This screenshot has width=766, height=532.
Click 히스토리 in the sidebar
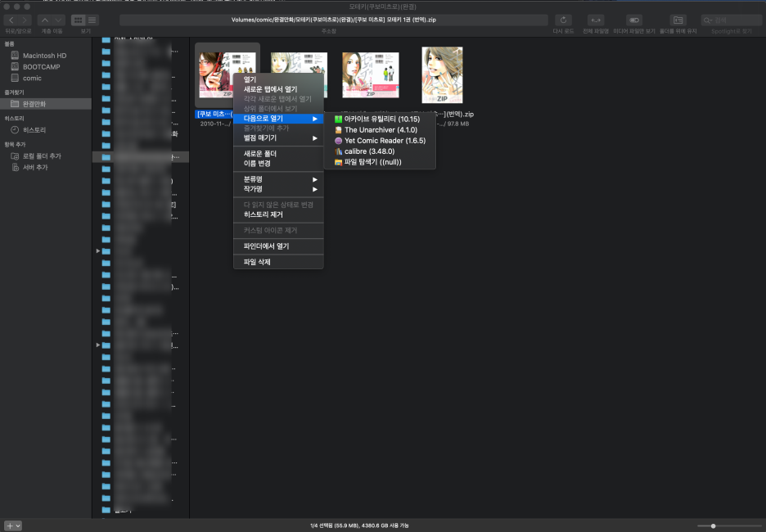(x=34, y=130)
